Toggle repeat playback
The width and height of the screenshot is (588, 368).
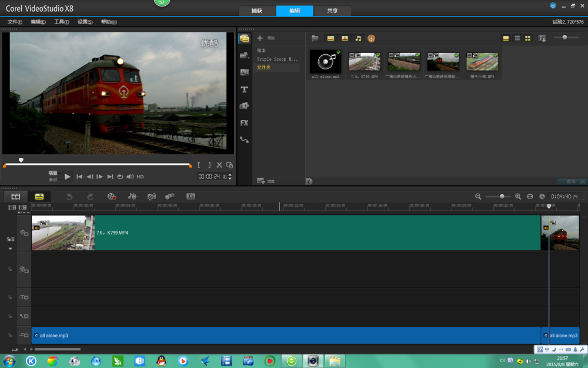point(120,177)
